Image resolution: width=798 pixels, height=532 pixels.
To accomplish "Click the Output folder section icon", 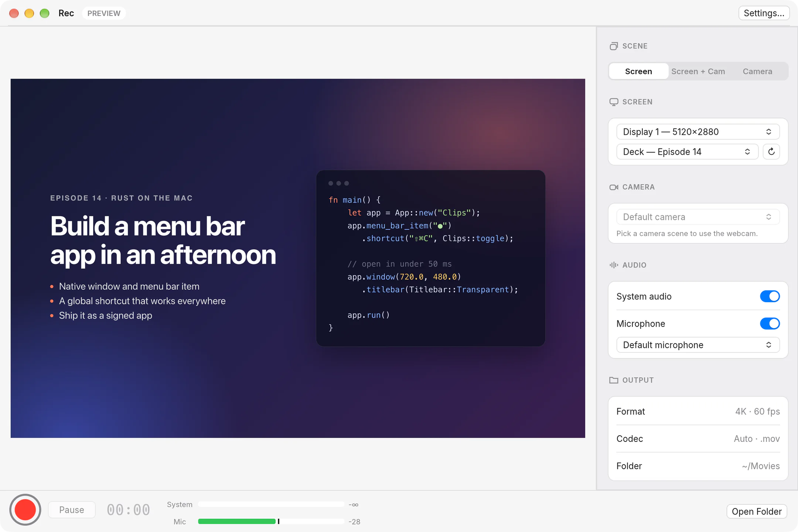I will pos(614,380).
